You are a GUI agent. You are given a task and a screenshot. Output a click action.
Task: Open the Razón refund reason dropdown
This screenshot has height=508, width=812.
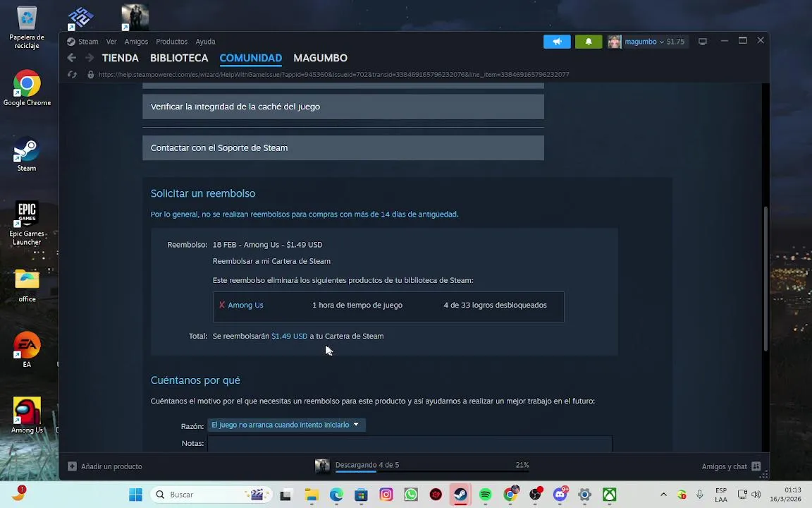(286, 425)
